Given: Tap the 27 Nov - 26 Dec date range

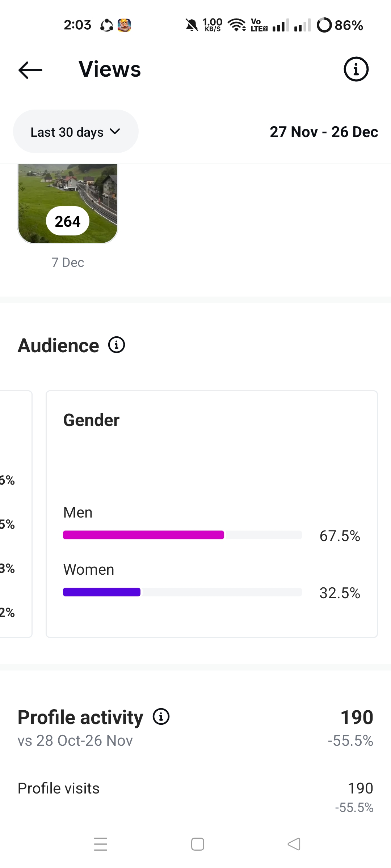Looking at the screenshot, I should (324, 132).
